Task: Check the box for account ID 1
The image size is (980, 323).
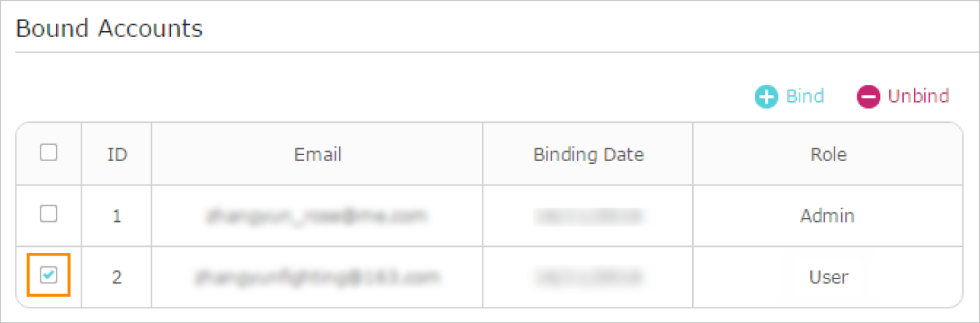Action: click(49, 214)
